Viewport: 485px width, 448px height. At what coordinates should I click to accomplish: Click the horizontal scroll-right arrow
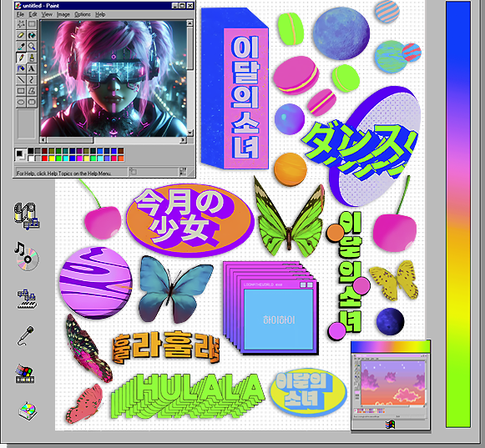click(184, 140)
